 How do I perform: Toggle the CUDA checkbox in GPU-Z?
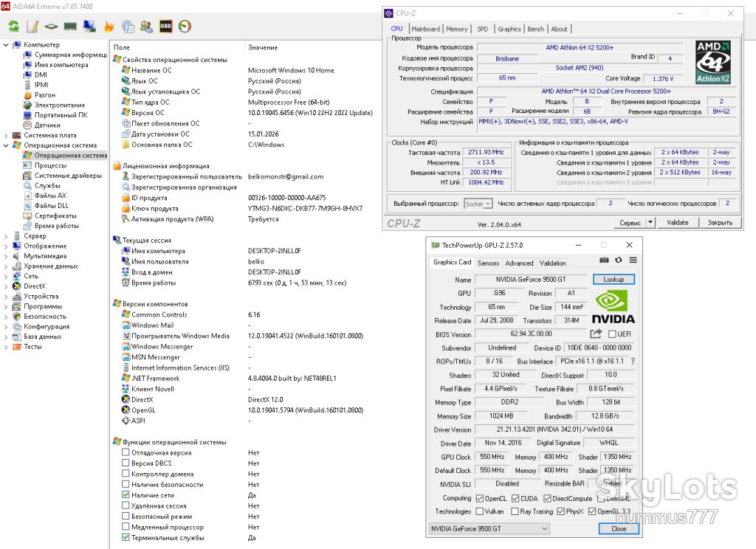[515, 498]
